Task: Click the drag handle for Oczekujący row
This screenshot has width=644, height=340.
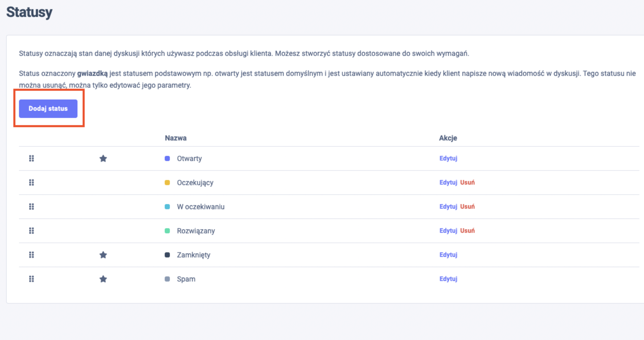Action: coord(31,183)
